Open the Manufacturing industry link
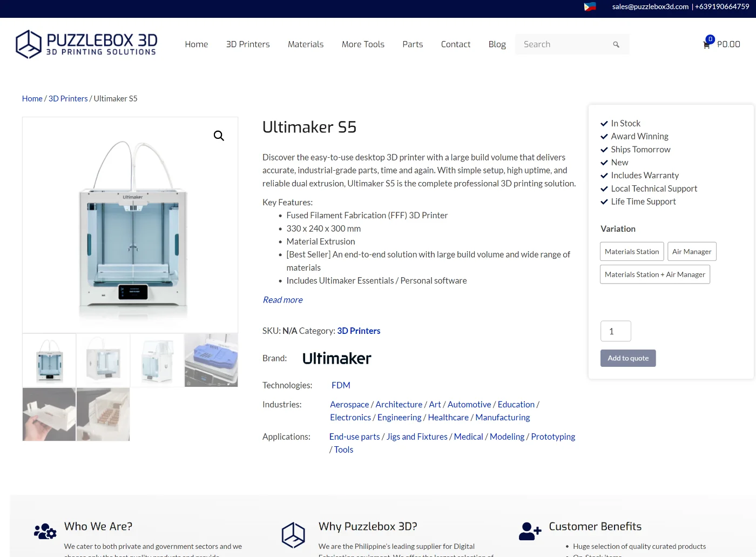 pyautogui.click(x=502, y=417)
